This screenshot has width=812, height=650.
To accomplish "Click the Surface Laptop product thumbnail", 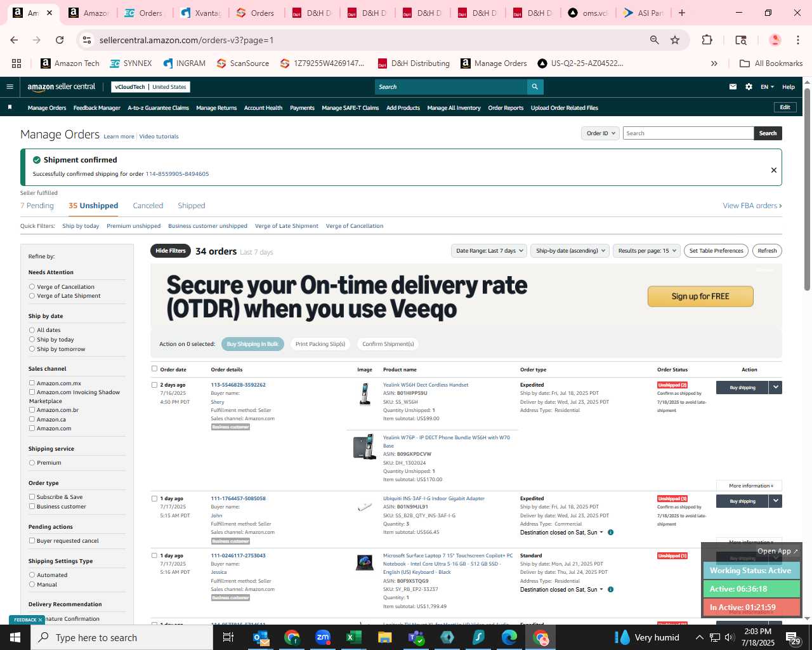I will [365, 562].
